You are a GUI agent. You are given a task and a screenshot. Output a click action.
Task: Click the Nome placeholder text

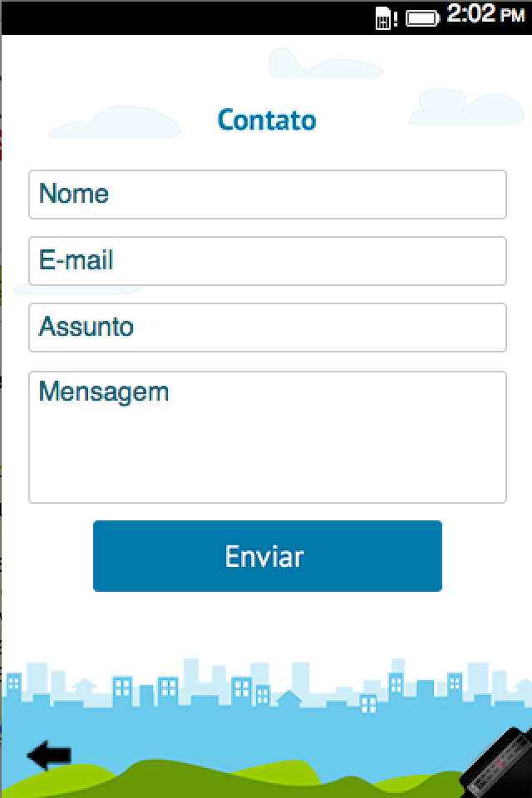tap(74, 195)
